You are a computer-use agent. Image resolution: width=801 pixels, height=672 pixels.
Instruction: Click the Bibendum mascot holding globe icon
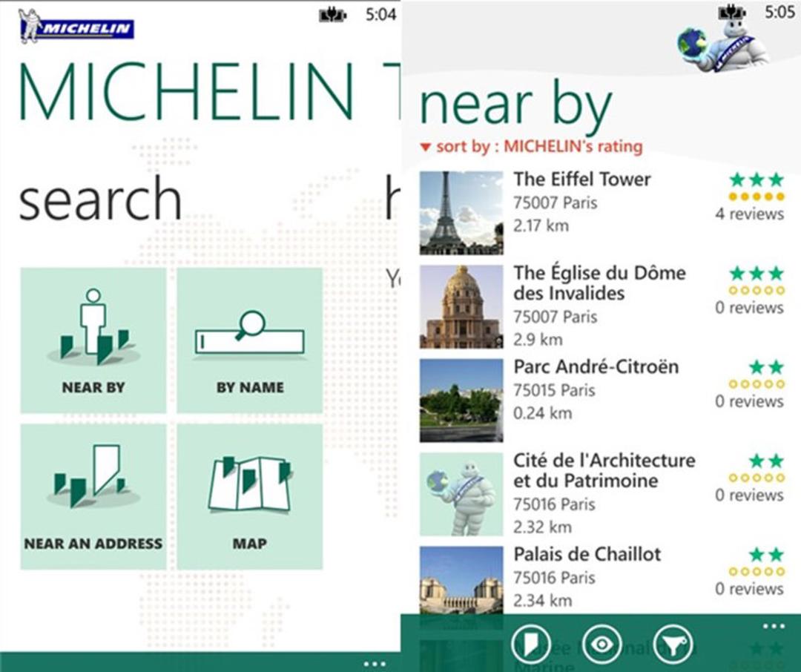722,46
